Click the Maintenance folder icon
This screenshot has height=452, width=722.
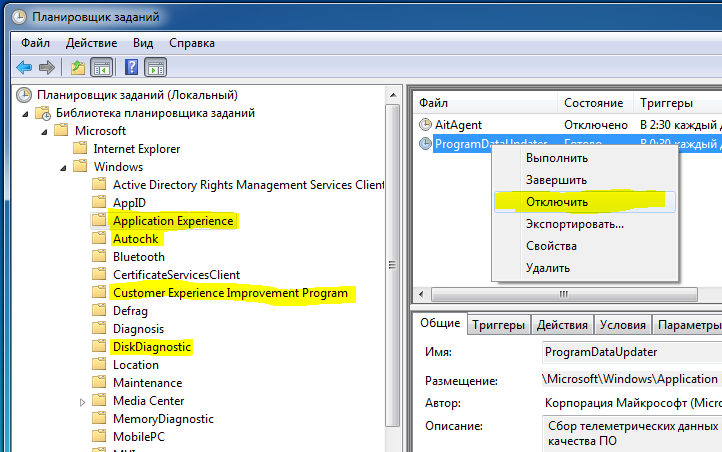coord(99,382)
